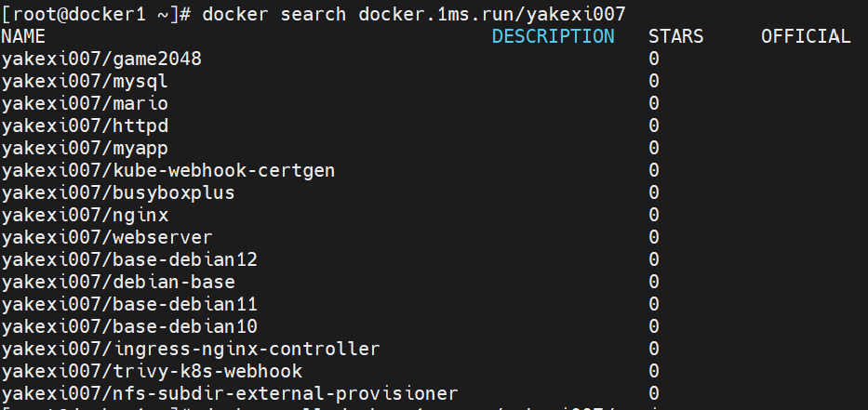
Task: Click the yakexi007/myapp entry
Action: 85,148
